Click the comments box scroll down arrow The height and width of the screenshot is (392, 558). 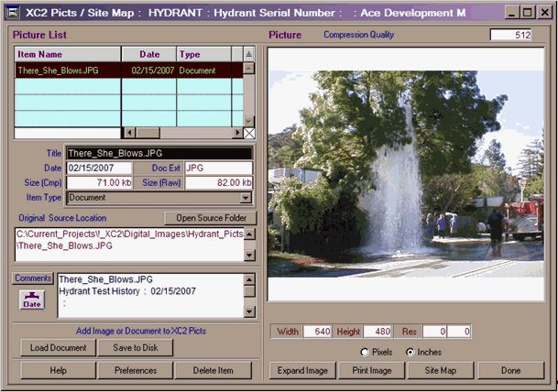click(249, 312)
